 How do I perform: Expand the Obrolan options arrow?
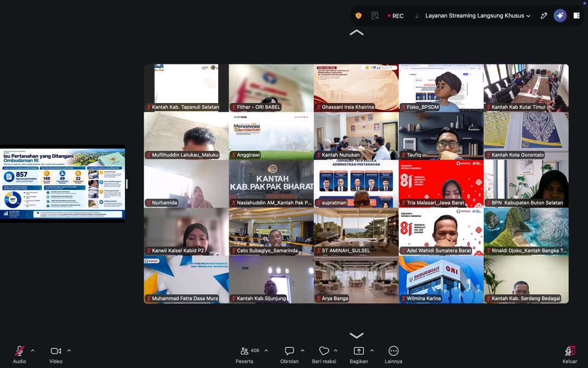303,351
